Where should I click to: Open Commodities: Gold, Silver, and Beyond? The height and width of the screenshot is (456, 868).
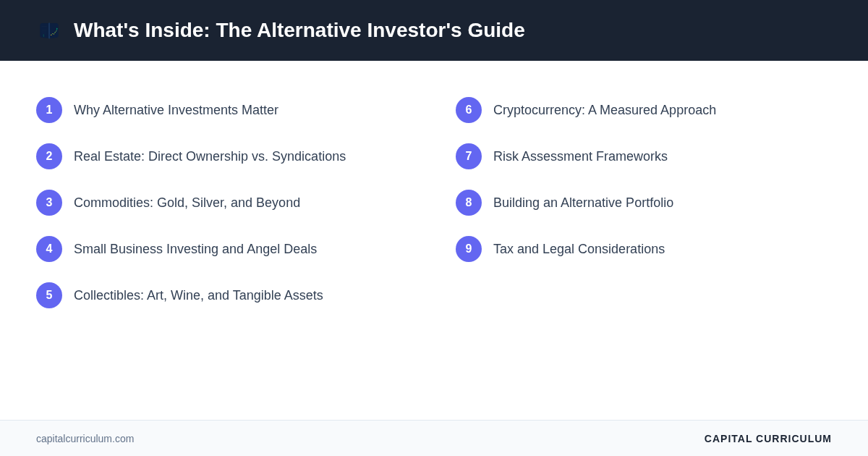pos(187,203)
